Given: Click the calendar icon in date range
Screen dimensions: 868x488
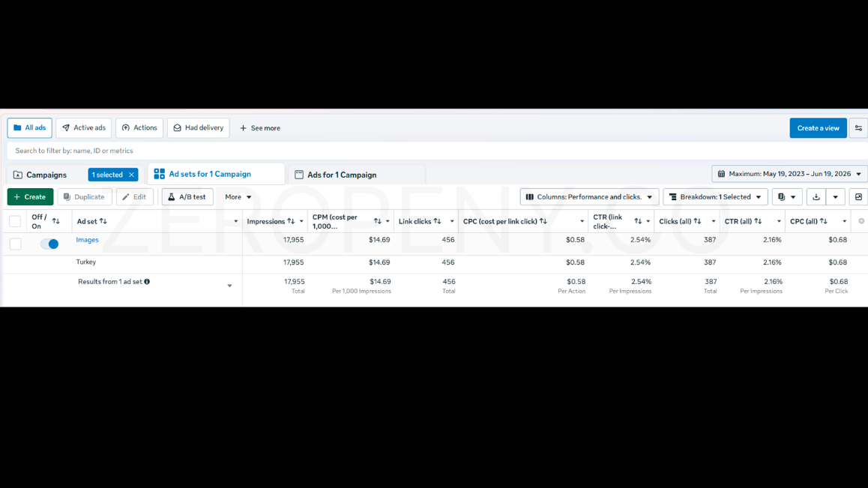Looking at the screenshot, I should click(x=721, y=174).
